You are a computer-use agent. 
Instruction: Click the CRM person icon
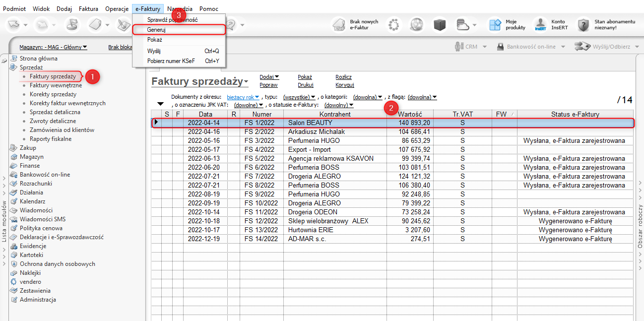459,47
